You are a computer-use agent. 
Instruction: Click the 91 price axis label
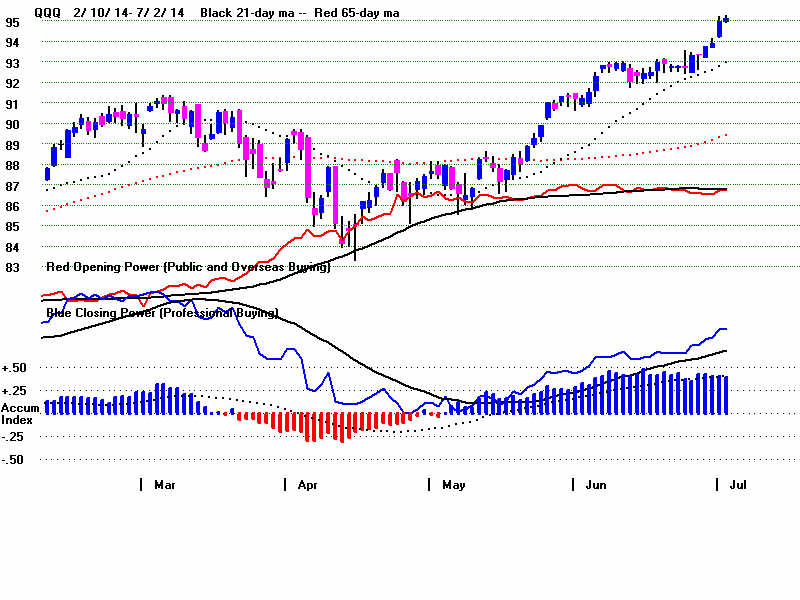(12, 104)
